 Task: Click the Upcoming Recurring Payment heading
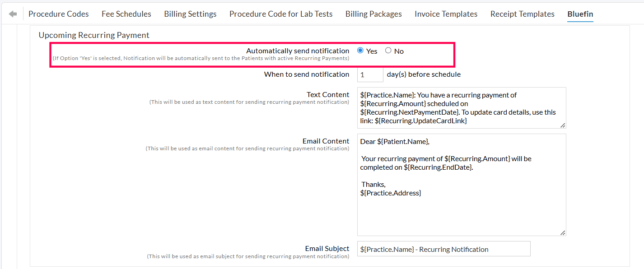94,35
